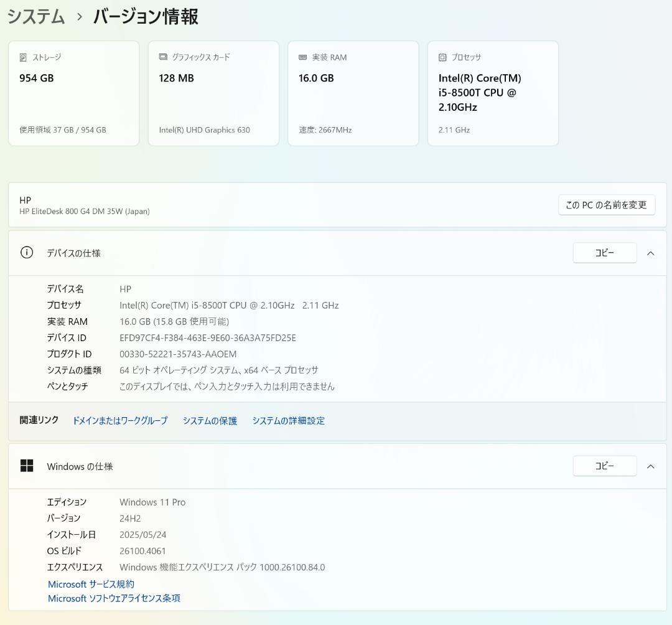Click the Windows logo beside Windows の仕様
672x625 pixels.
[x=27, y=466]
